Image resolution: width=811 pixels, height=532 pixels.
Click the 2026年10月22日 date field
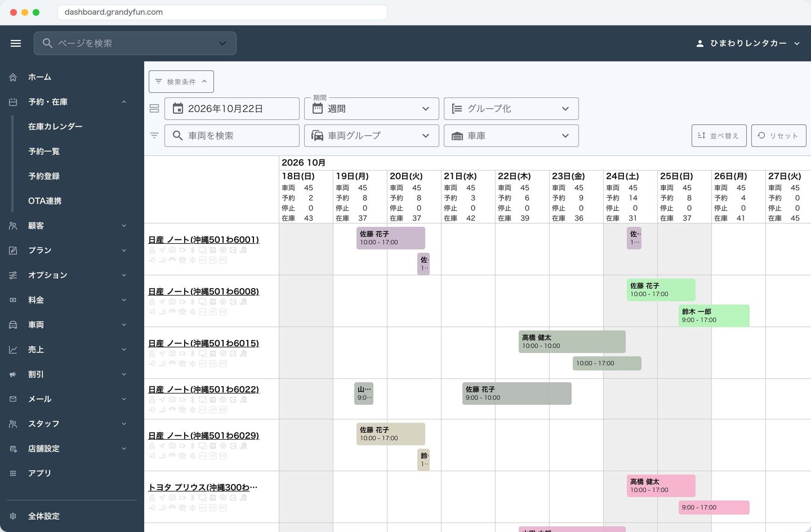tap(232, 109)
